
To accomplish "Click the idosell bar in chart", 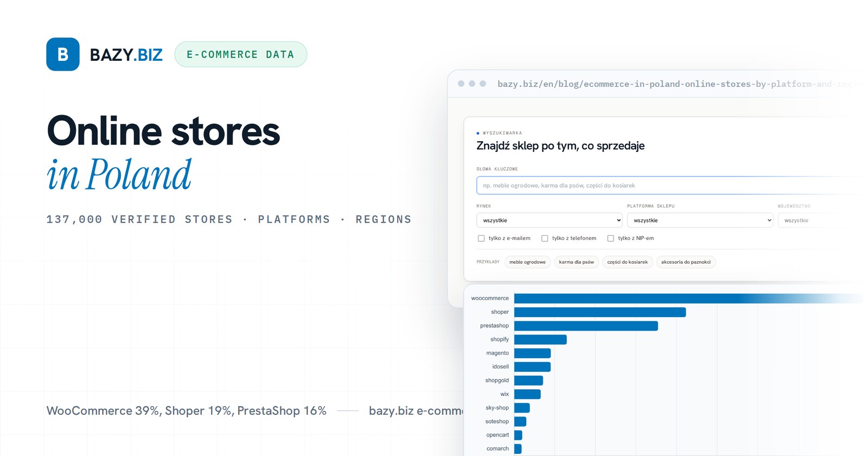I will pos(532,367).
